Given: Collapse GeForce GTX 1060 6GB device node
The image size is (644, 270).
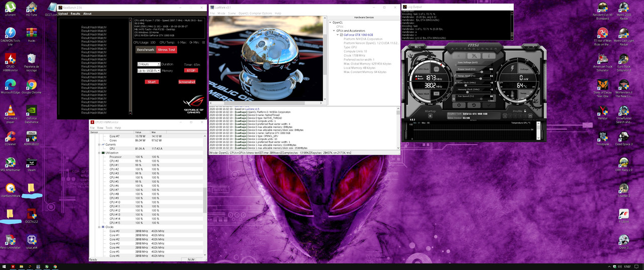Looking at the screenshot, I should pos(338,35).
